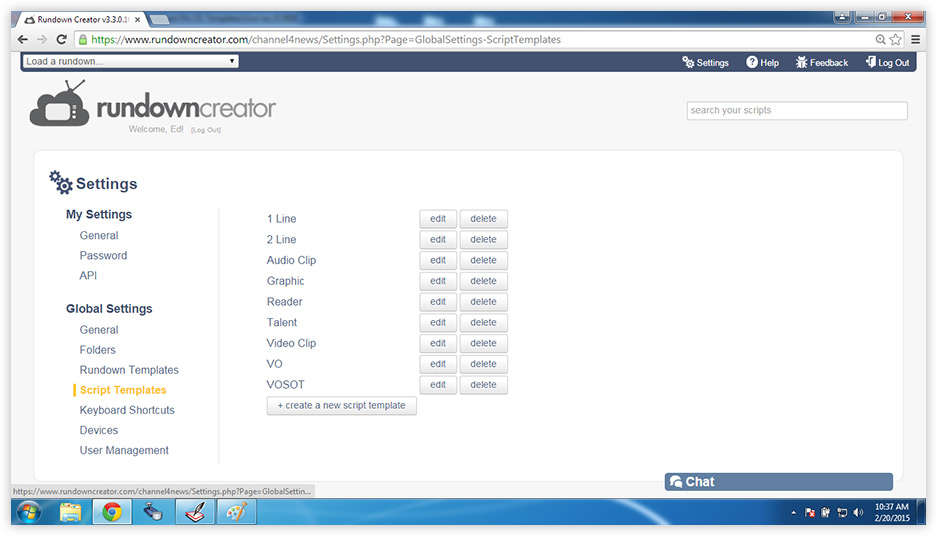Reload the page with the refresh icon

(61, 39)
